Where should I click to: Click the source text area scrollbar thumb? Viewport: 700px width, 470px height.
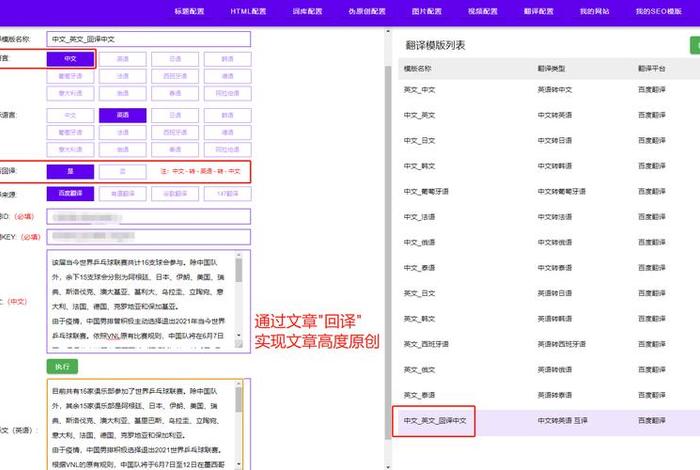click(239, 270)
